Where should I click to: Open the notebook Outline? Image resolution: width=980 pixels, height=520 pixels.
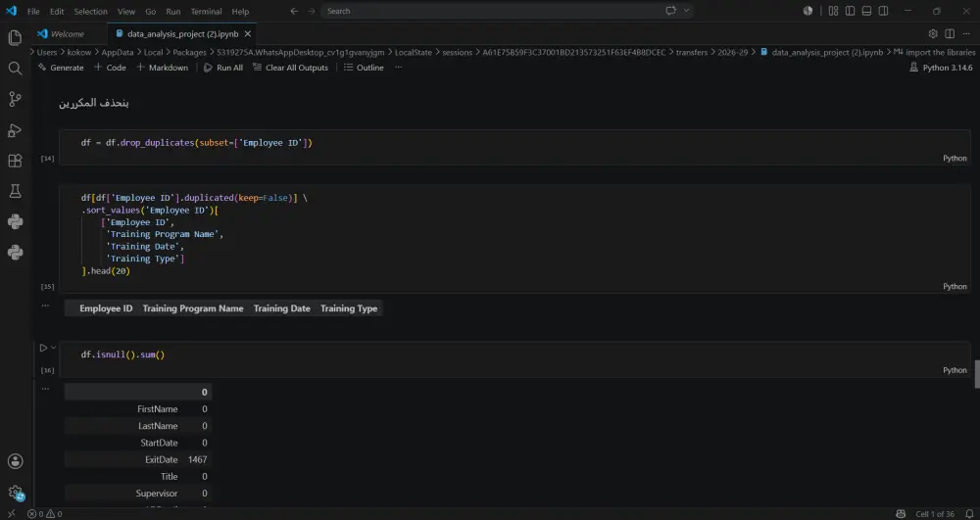364,68
